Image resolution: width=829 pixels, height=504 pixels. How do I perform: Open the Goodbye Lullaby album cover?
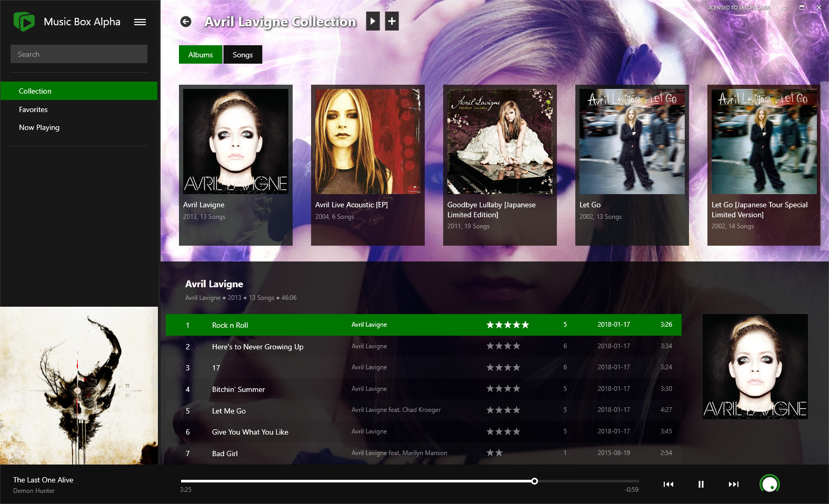tap(500, 142)
